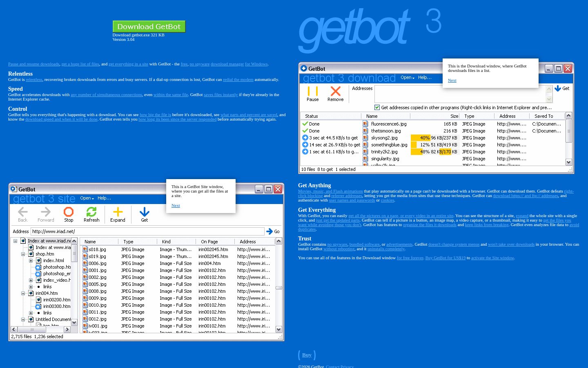
Task: Collapse the Untitled Document tree node
Action: pos(23,319)
